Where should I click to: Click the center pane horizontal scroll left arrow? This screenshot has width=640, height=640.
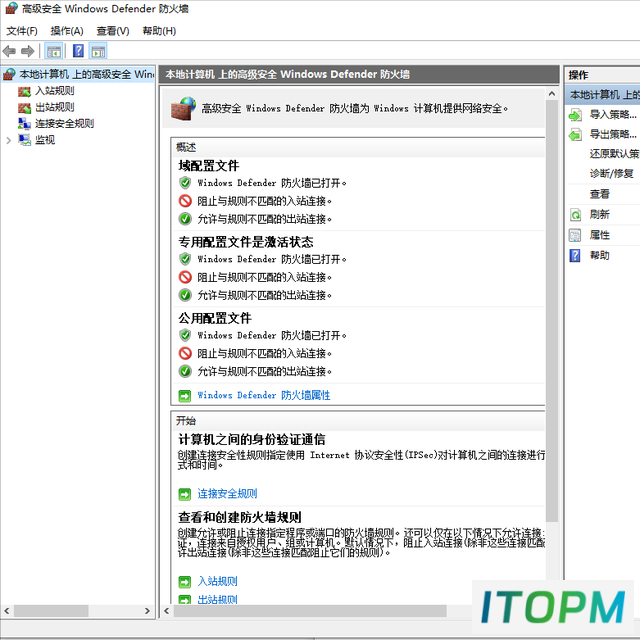(x=167, y=611)
